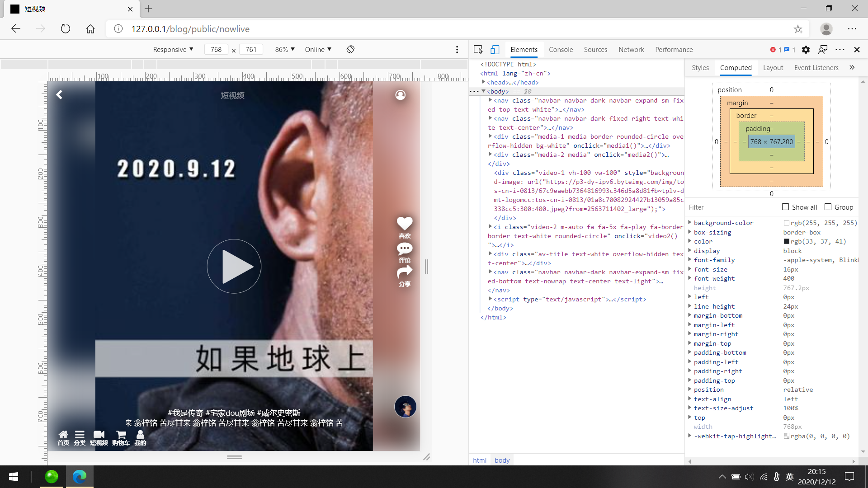Toggle the device emulation toolbar icon
This screenshot has width=868, height=488.
(495, 50)
